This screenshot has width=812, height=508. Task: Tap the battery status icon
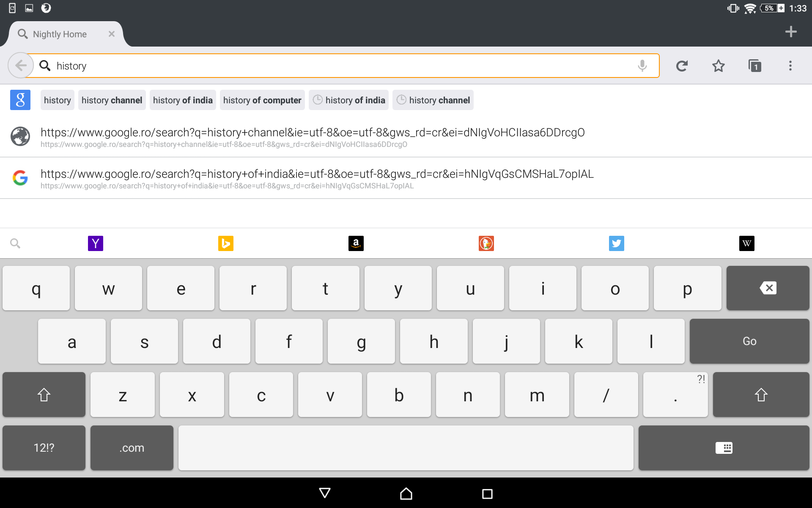pyautogui.click(x=772, y=8)
